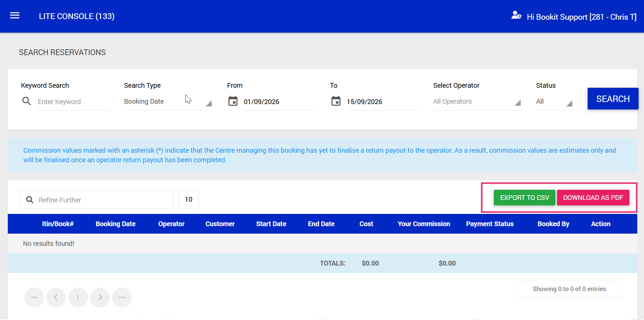Click the SEARCH button
This screenshot has width=644, height=320.
[613, 99]
